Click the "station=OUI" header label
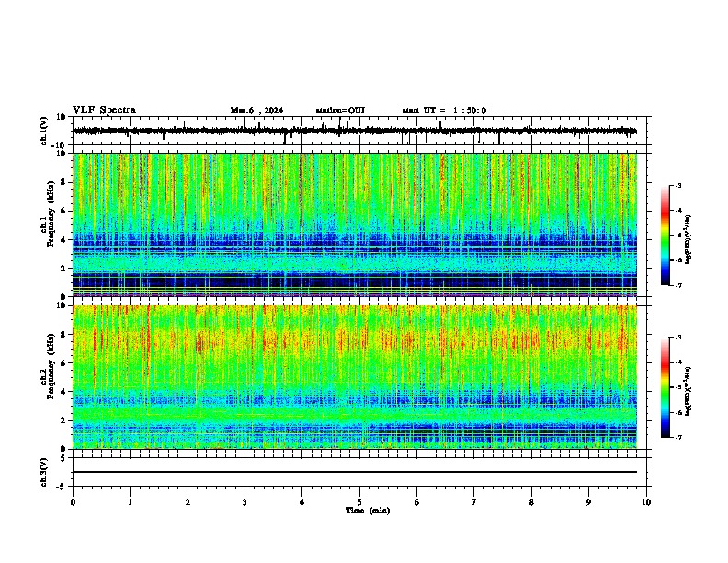The image size is (728, 563). (x=340, y=110)
